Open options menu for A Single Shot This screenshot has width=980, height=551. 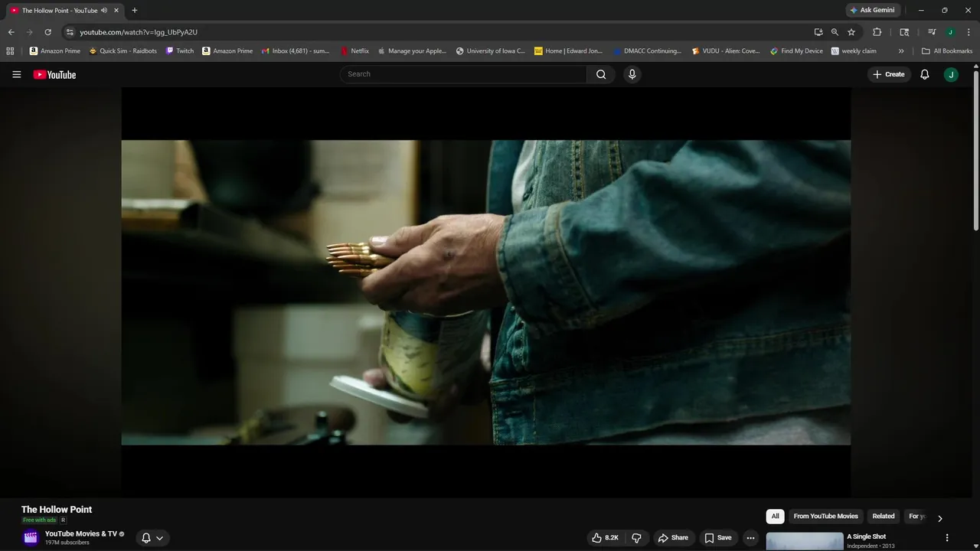click(x=947, y=538)
